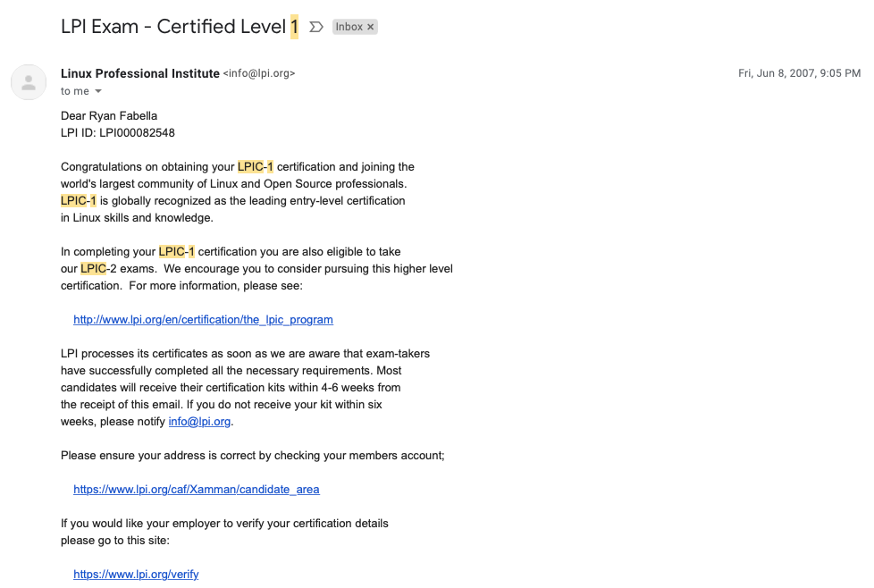The width and height of the screenshot is (874, 588).
Task: Open the the_lpic_program certification link
Action: point(203,320)
